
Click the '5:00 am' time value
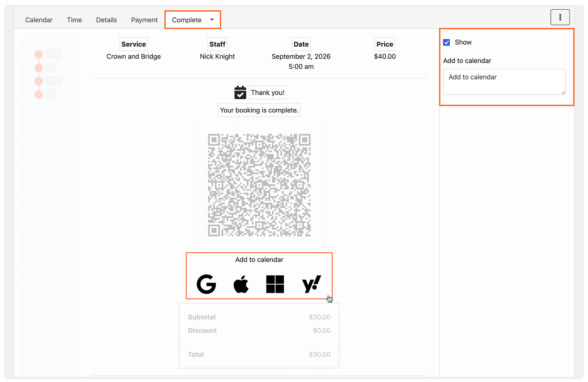pyautogui.click(x=301, y=66)
